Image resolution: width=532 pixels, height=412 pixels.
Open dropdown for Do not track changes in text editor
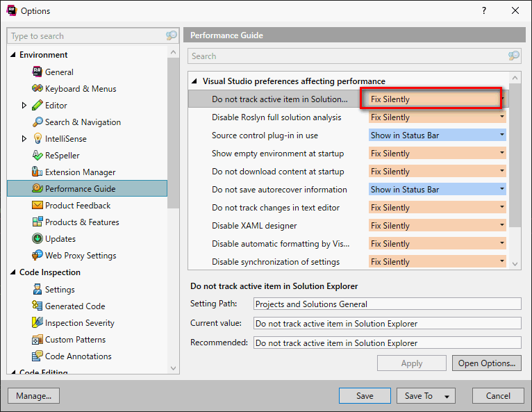tap(502, 207)
